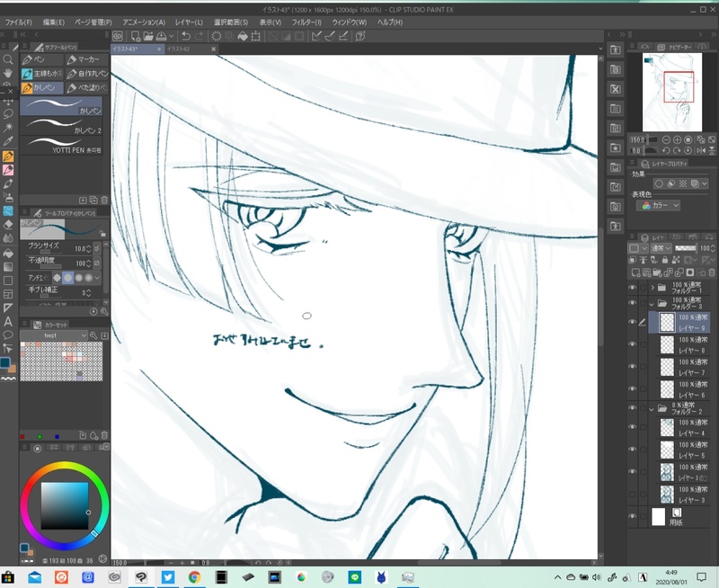Toggle visibility of レイヤー 8

click(x=633, y=344)
